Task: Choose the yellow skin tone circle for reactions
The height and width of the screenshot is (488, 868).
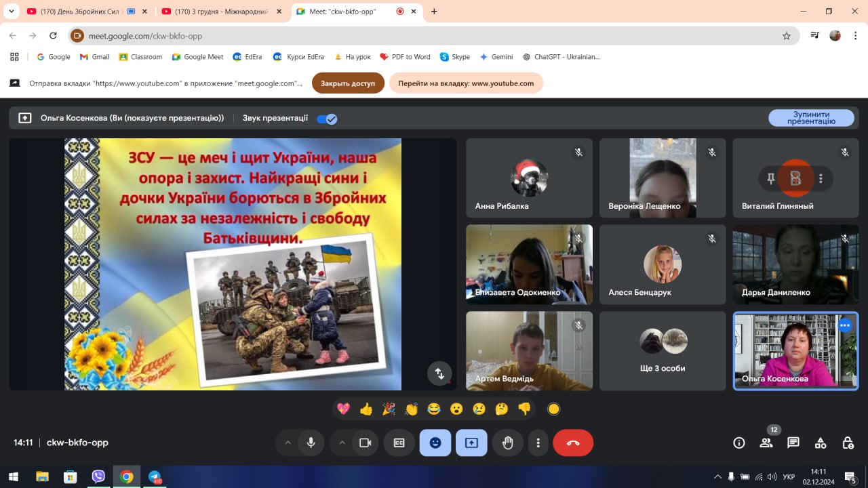Action: coord(553,409)
